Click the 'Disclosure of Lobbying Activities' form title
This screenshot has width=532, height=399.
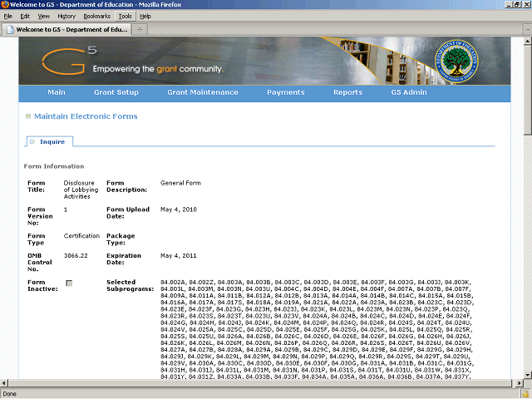click(81, 190)
